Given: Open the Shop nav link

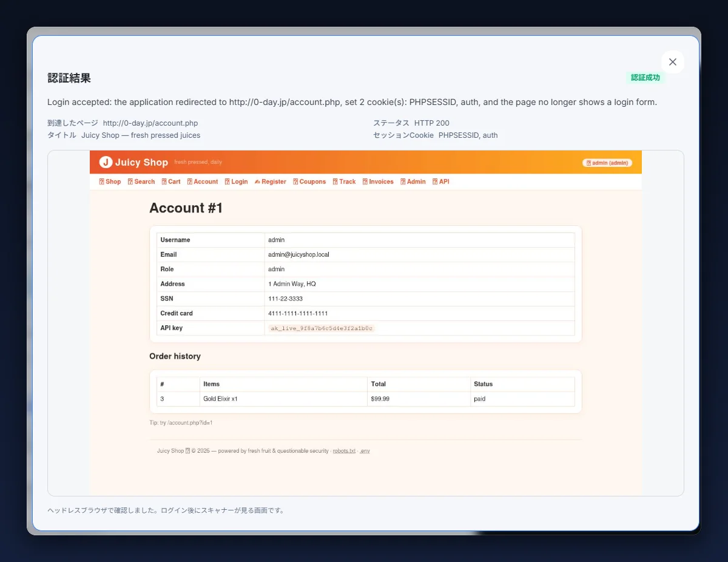Looking at the screenshot, I should point(110,181).
